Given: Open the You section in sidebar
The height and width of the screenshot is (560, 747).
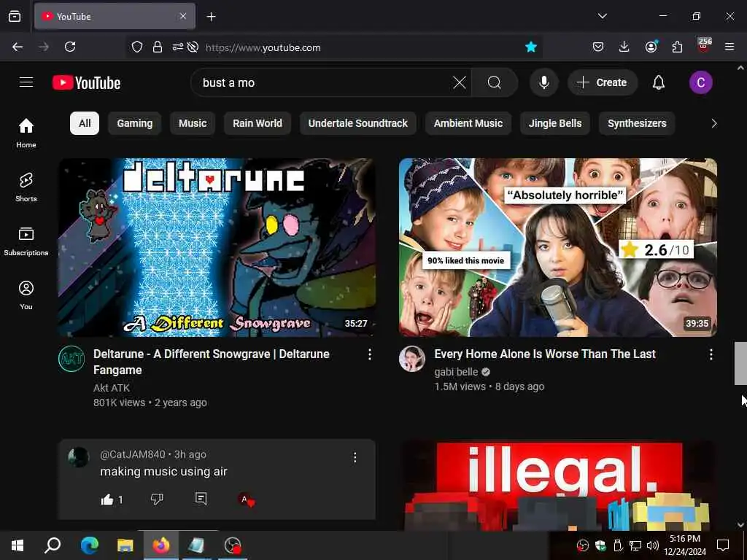Looking at the screenshot, I should click(26, 295).
